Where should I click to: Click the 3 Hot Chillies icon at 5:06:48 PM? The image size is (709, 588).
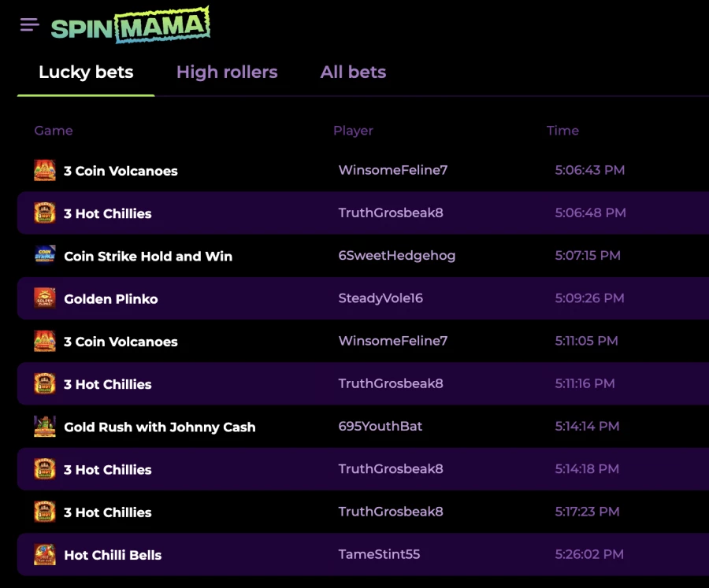[x=45, y=213]
